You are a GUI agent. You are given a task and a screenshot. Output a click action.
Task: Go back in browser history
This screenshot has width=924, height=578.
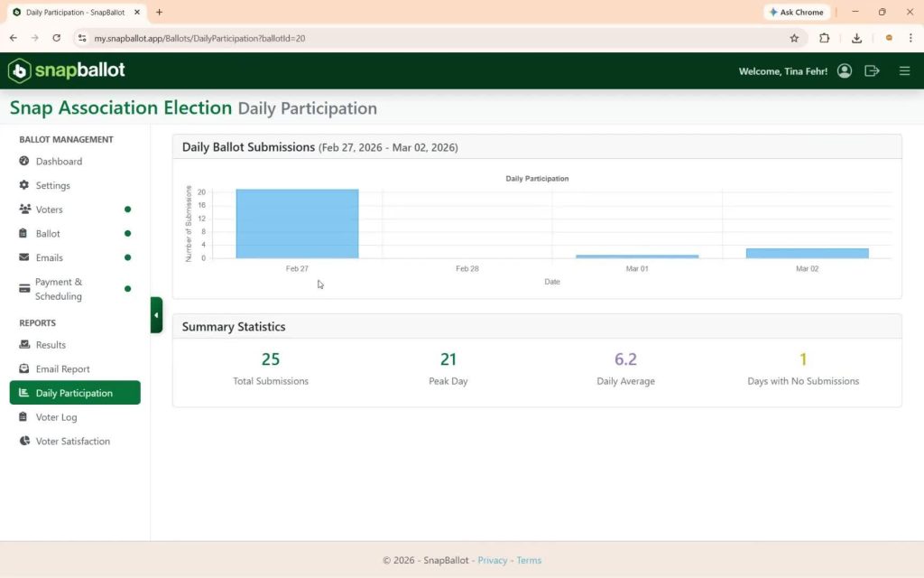(14, 38)
